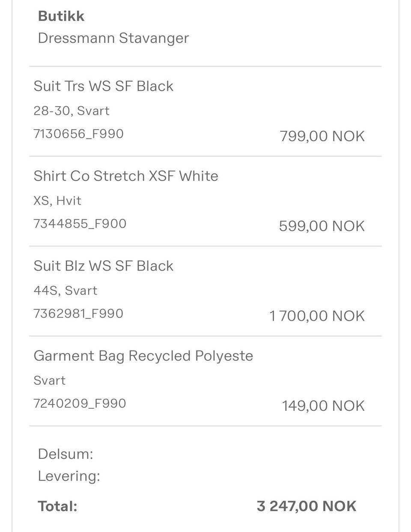Viewport: 411px width, 532px height.
Task: Click the Delsum label
Action: [x=66, y=454]
